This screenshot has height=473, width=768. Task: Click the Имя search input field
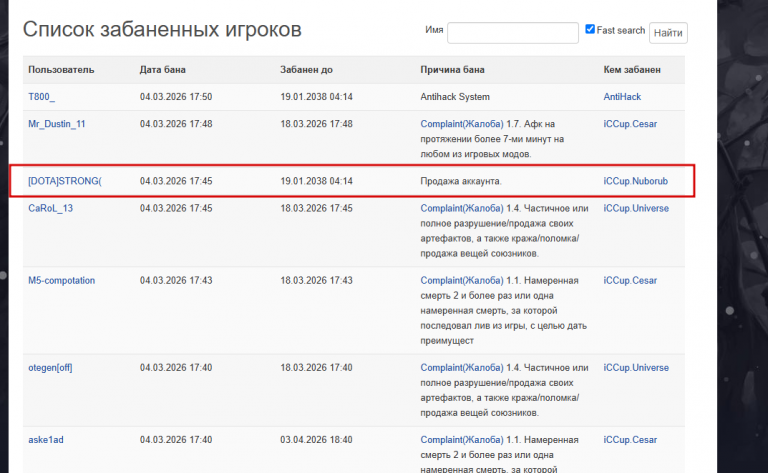pos(513,33)
